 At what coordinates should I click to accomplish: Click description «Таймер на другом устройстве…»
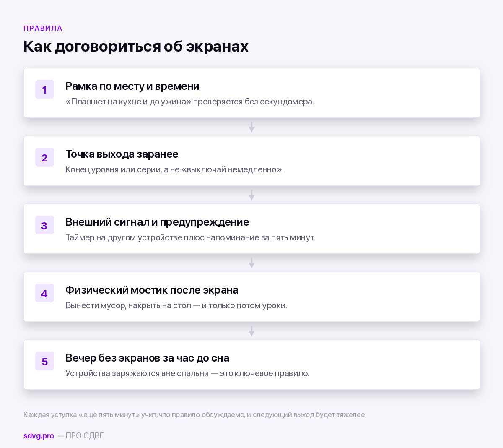pyautogui.click(x=190, y=237)
